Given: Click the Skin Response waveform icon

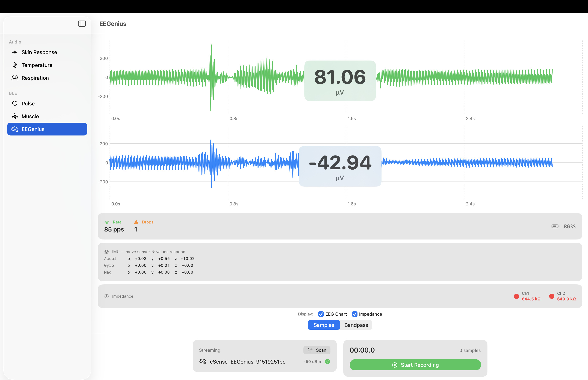Looking at the screenshot, I should pyautogui.click(x=15, y=52).
